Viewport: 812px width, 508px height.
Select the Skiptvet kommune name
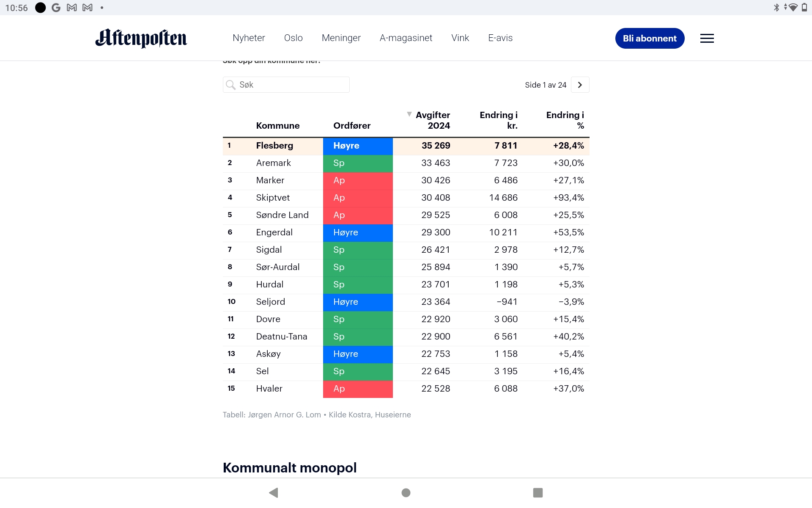[273, 198]
